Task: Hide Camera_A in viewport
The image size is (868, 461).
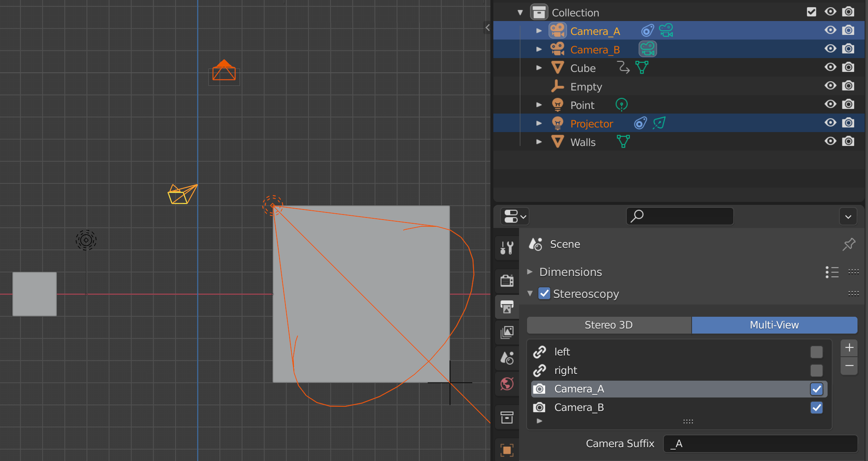Action: click(830, 30)
